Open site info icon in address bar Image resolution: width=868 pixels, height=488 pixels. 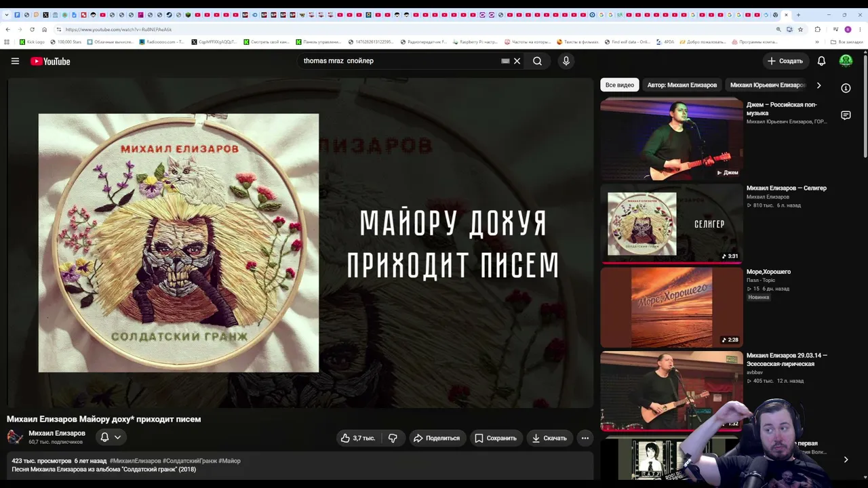pos(59,29)
